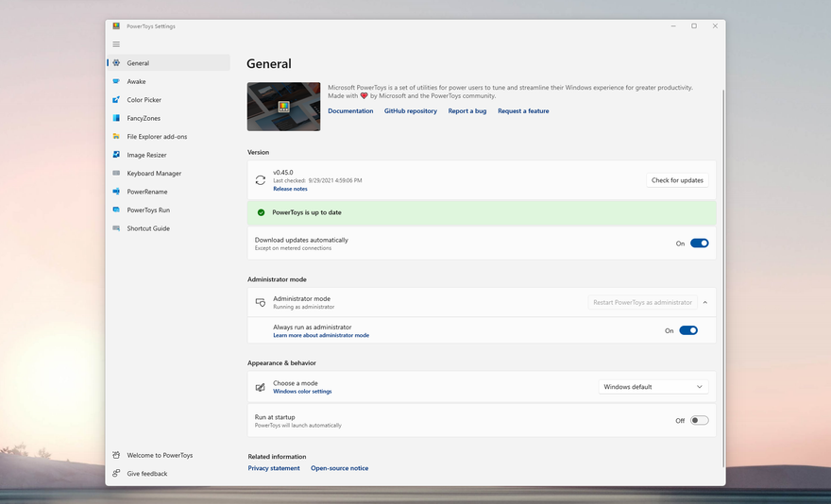Click the FancyZones layout icon
This screenshot has height=504, width=831.
pyautogui.click(x=116, y=118)
